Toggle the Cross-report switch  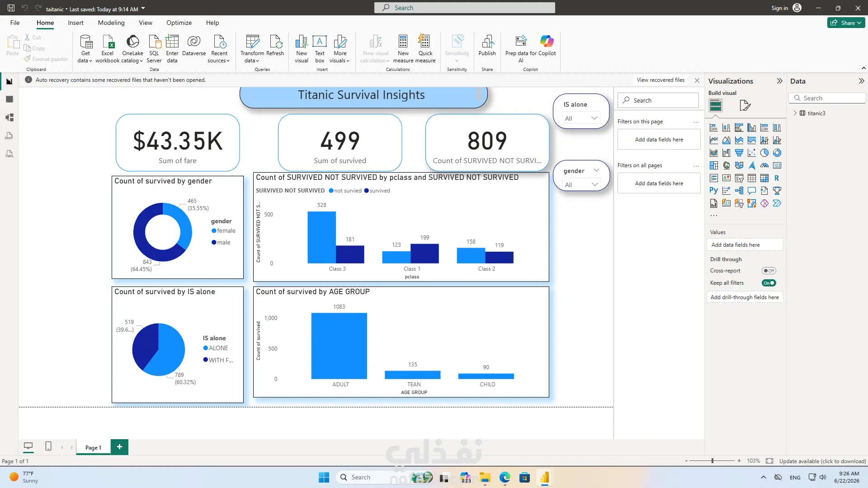pyautogui.click(x=769, y=271)
